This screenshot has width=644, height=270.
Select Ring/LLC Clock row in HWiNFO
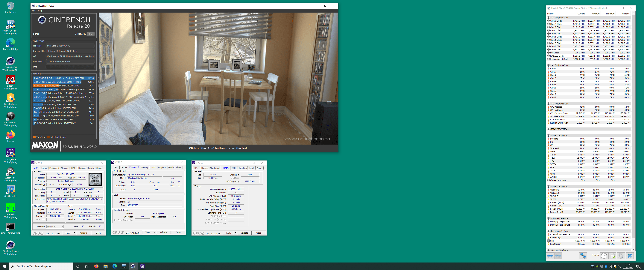pos(589,56)
